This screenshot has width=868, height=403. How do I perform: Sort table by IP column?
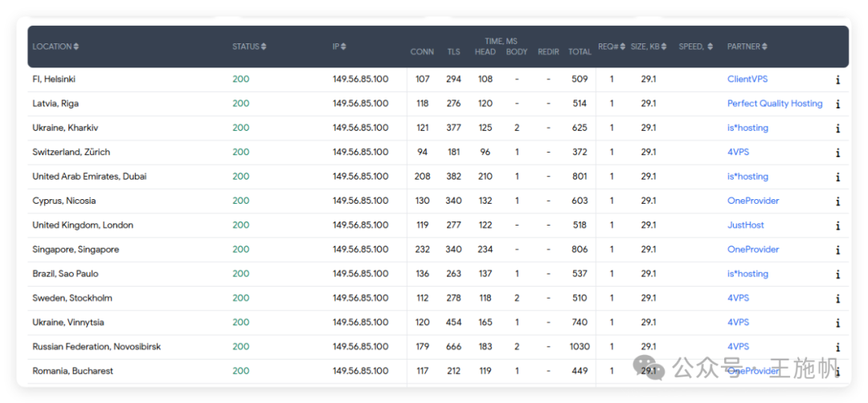[x=339, y=47]
